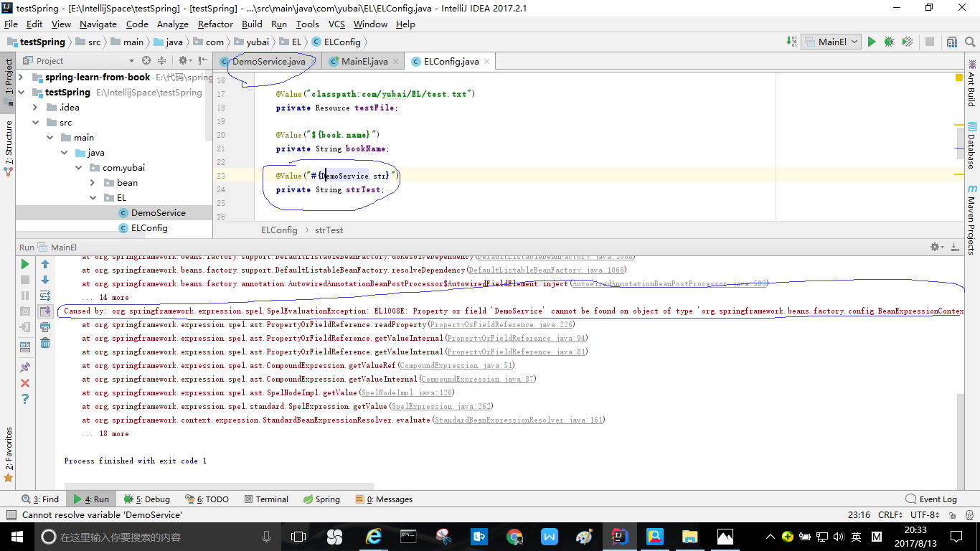
Task: Click the Windows taskbar search box
Action: (158, 537)
